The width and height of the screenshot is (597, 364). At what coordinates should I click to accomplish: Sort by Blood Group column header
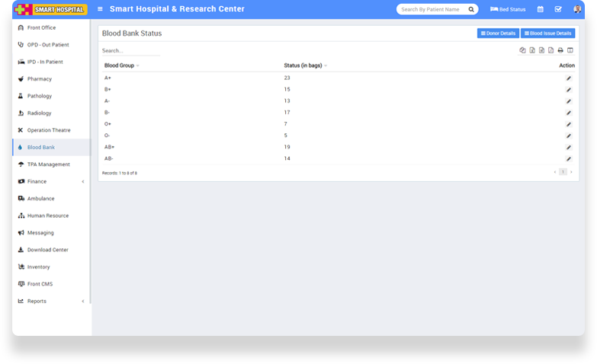(120, 65)
